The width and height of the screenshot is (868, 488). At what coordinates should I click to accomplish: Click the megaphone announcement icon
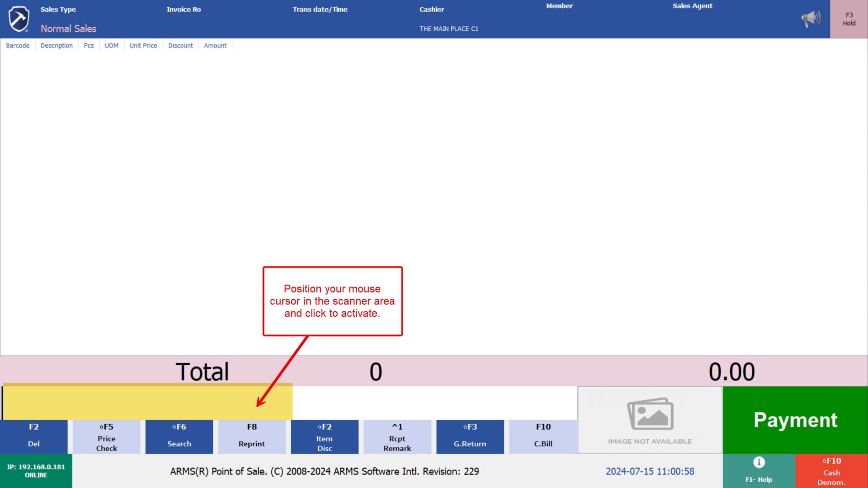tap(811, 19)
